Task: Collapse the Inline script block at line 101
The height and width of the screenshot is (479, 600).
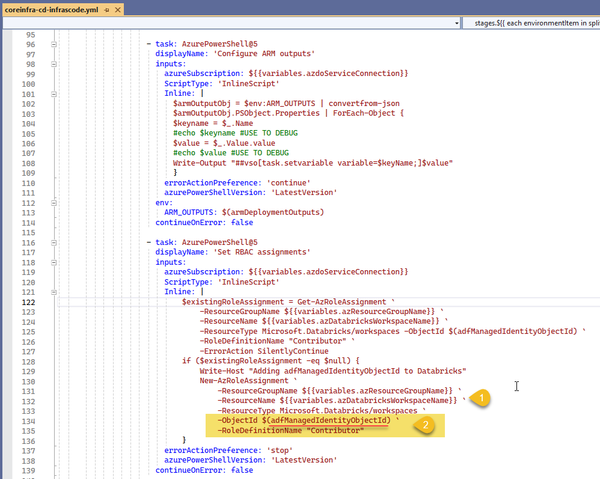Action: point(56,93)
